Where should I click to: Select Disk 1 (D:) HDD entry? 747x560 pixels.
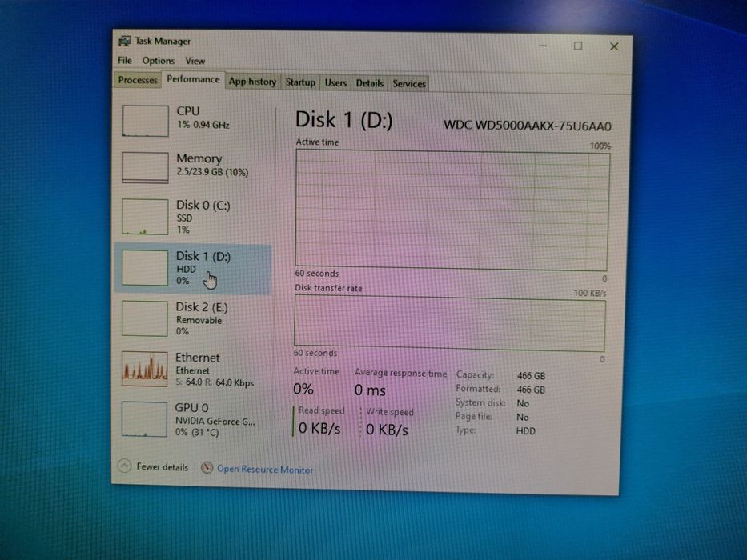[x=194, y=269]
